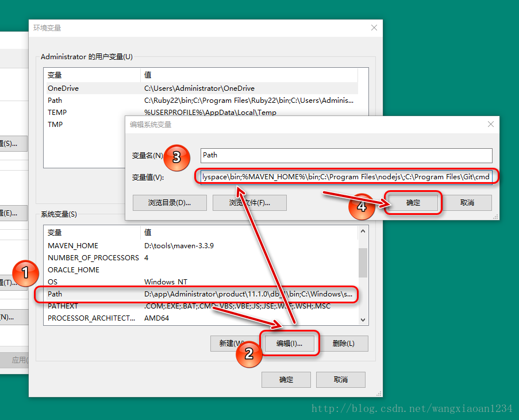Select the ORACLE_HOME system variable row
The height and width of the screenshot is (420, 519).
click(x=201, y=269)
